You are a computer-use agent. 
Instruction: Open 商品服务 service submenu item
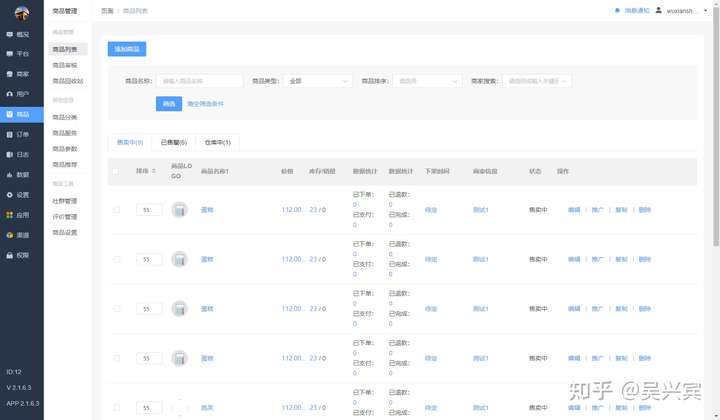[x=65, y=133]
